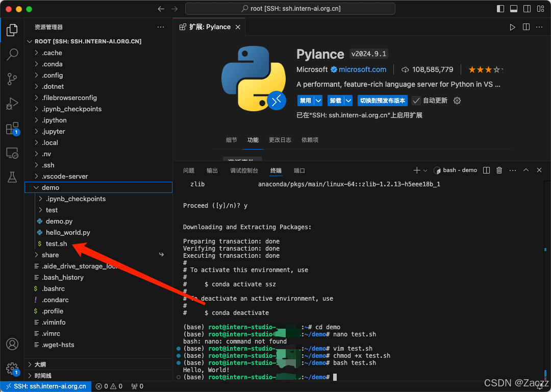This screenshot has width=551, height=392.
Task: Click forwarded ports status indicator
Action: (137, 386)
